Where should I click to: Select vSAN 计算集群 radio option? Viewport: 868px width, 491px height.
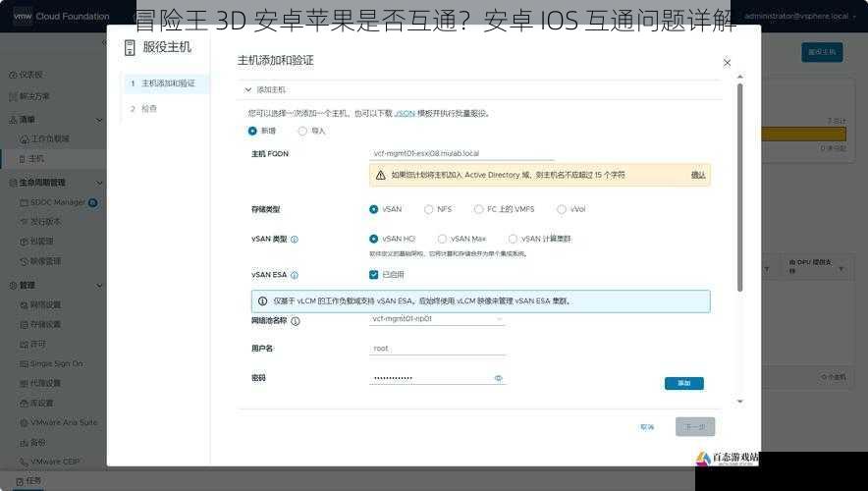tap(513, 239)
